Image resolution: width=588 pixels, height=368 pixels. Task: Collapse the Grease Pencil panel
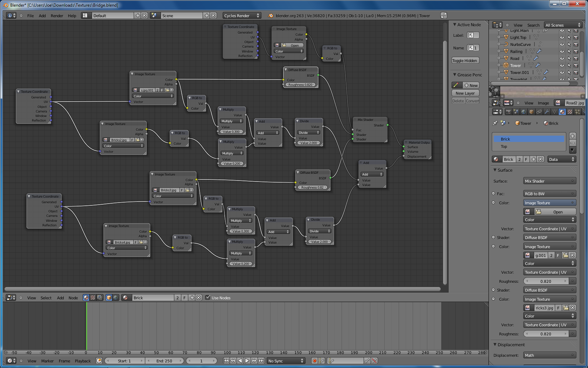tap(454, 75)
